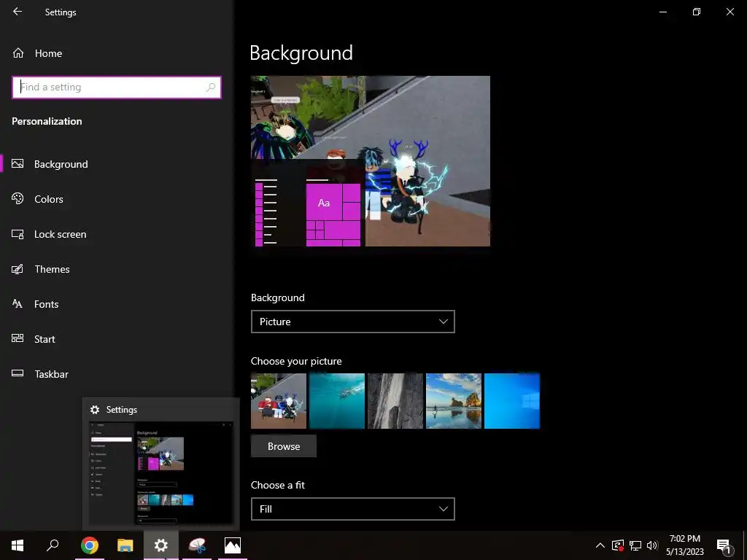Viewport: 747px width, 560px height.
Task: Click the Browse button
Action: tap(284, 446)
